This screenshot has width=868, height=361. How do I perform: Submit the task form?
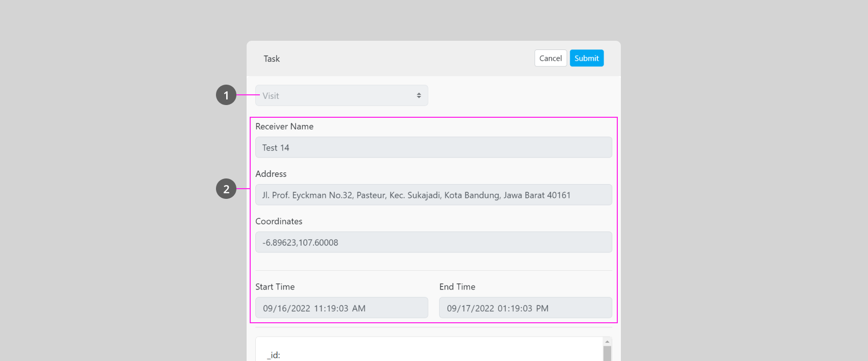pyautogui.click(x=586, y=58)
